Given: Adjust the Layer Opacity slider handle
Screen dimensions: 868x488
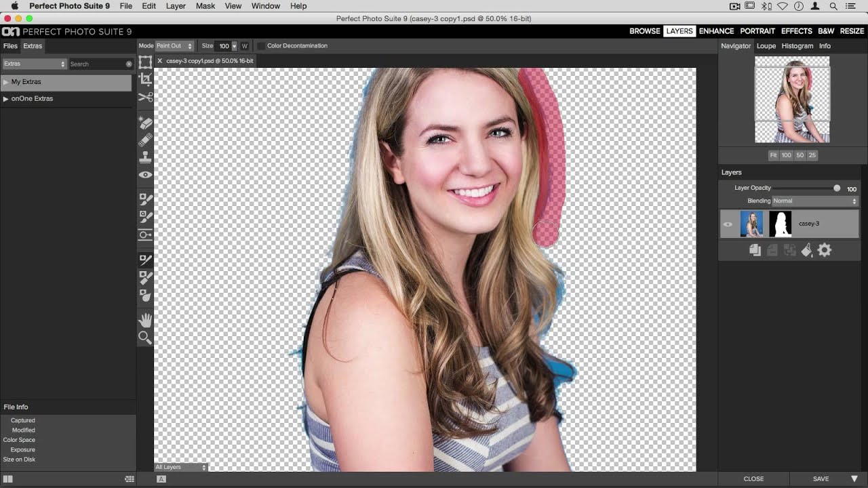Looking at the screenshot, I should pos(837,188).
